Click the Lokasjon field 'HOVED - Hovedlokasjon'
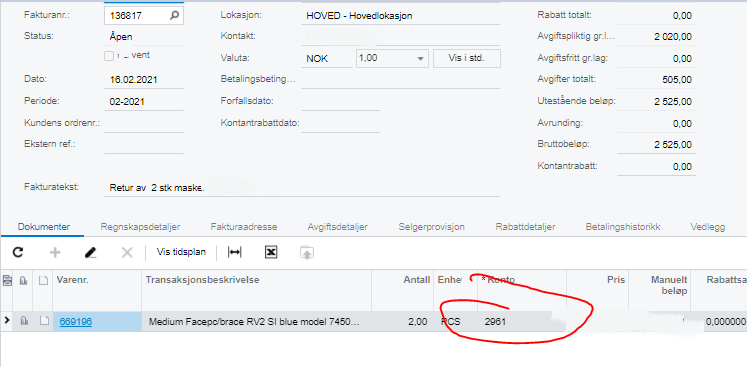The width and height of the screenshot is (747, 367). coord(401,16)
